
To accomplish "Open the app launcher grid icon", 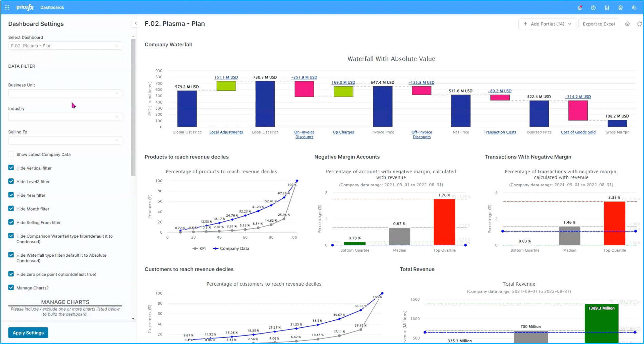I will pyautogui.click(x=7, y=7).
